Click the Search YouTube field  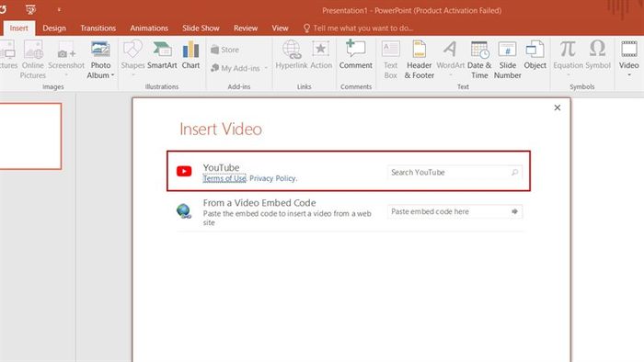(454, 172)
